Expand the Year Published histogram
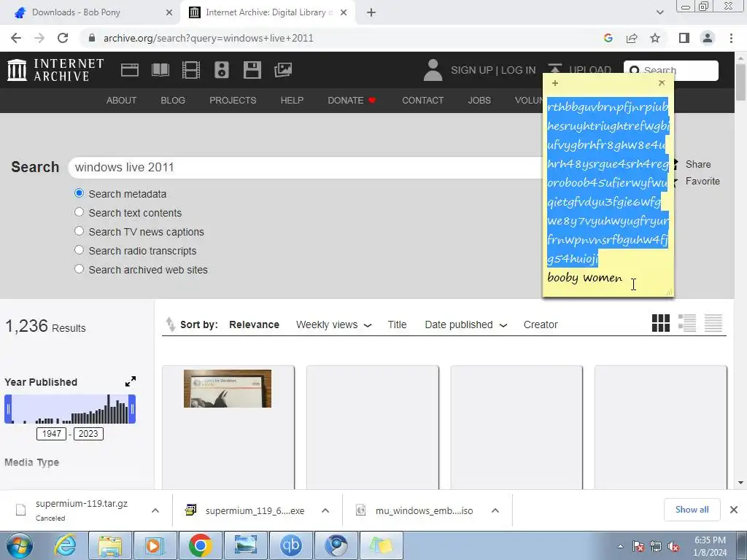 [x=131, y=381]
